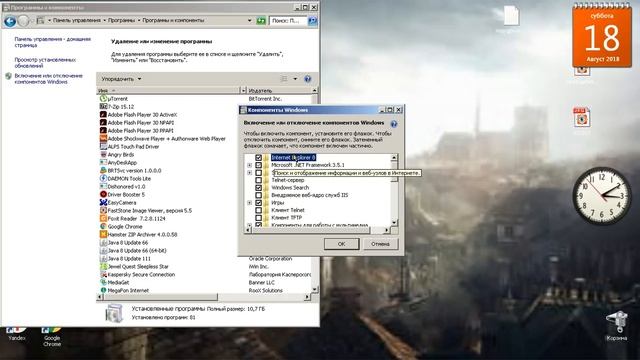Click the 7-Zip 15.12 icon
The image size is (640, 360).
[x=103, y=107]
